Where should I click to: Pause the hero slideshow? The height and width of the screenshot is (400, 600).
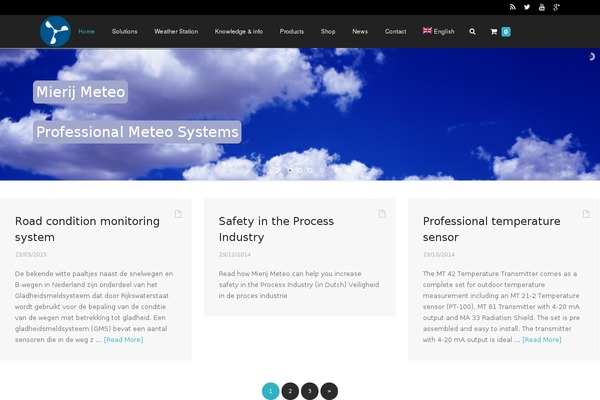[322, 170]
